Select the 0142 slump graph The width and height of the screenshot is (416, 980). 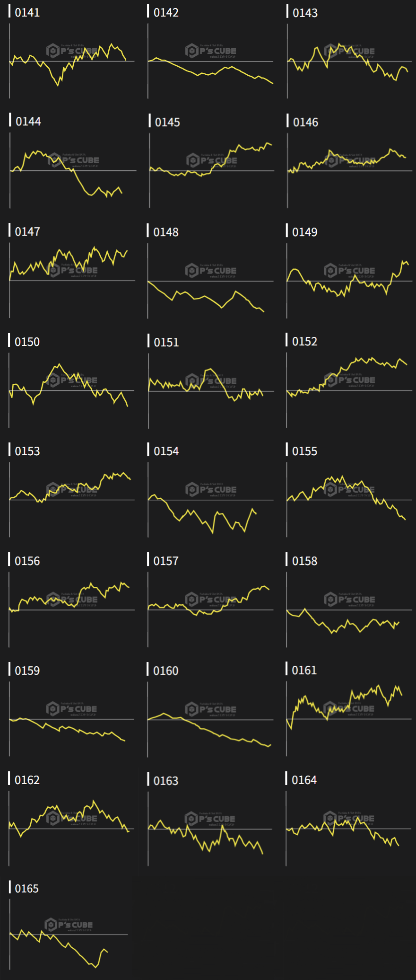pos(210,61)
